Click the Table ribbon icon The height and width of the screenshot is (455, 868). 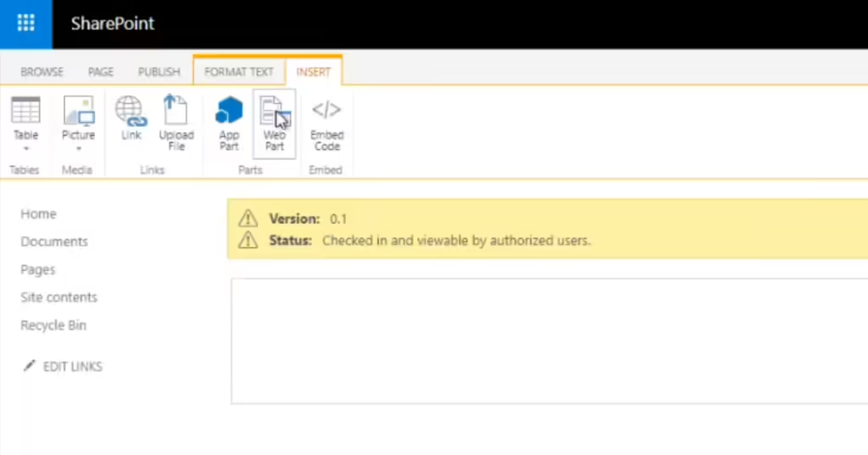click(25, 110)
